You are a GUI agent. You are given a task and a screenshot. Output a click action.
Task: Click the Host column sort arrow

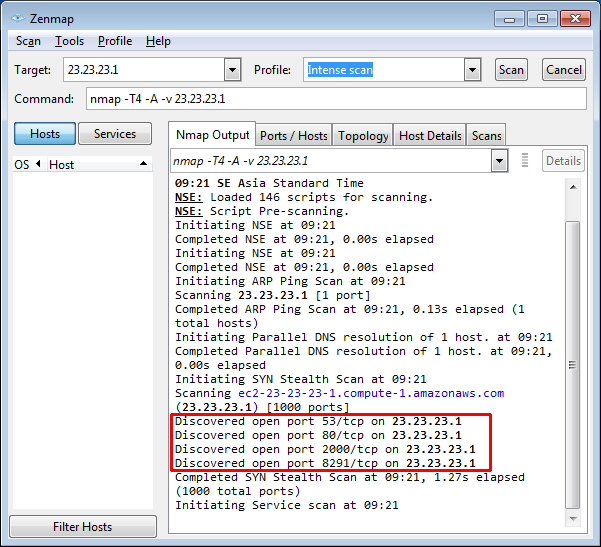coord(143,164)
